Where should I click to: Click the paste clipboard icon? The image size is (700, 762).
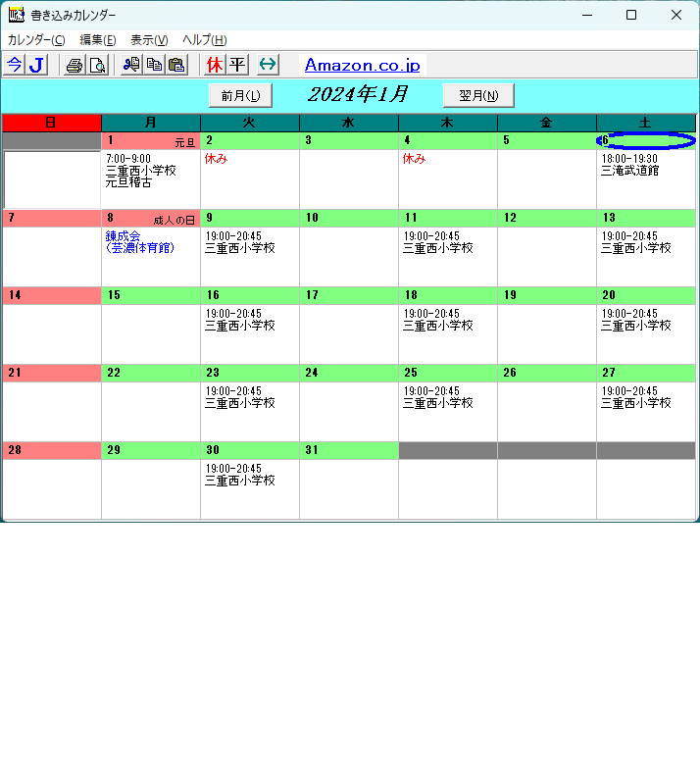coord(176,66)
